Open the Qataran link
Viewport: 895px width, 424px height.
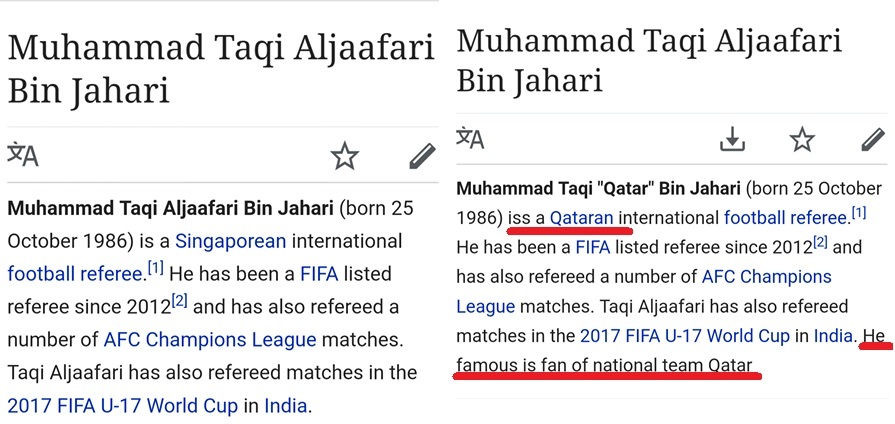tap(584, 218)
